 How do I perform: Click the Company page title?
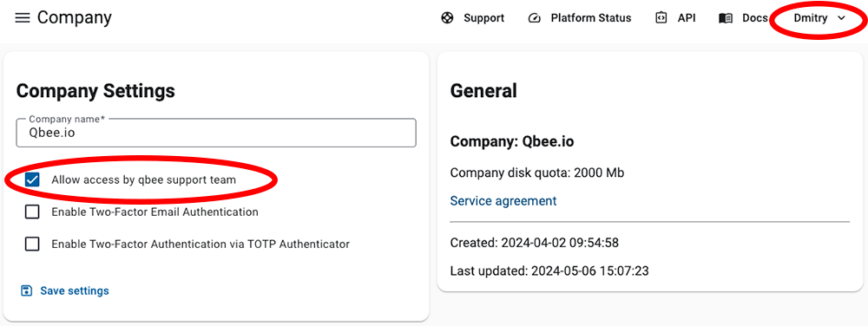(x=74, y=17)
